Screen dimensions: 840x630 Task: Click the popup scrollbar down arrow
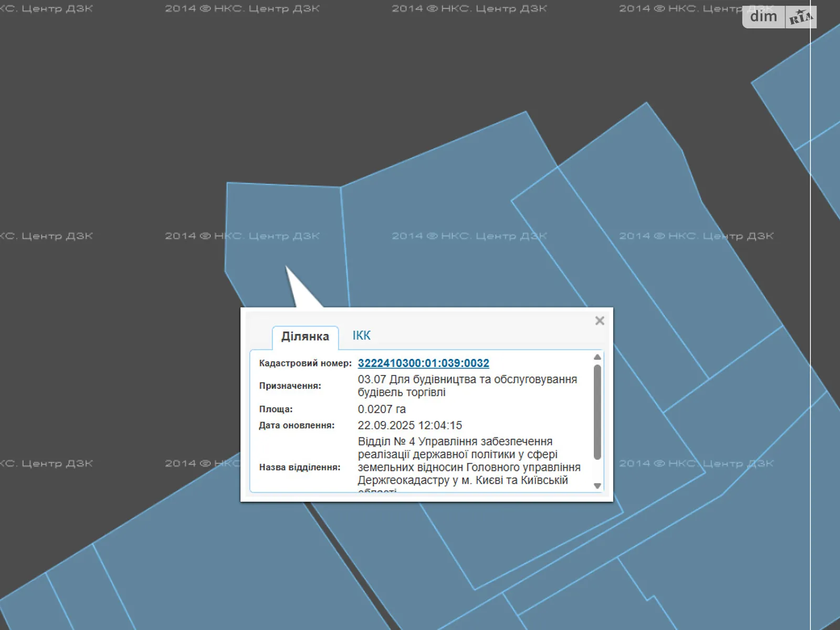(597, 486)
